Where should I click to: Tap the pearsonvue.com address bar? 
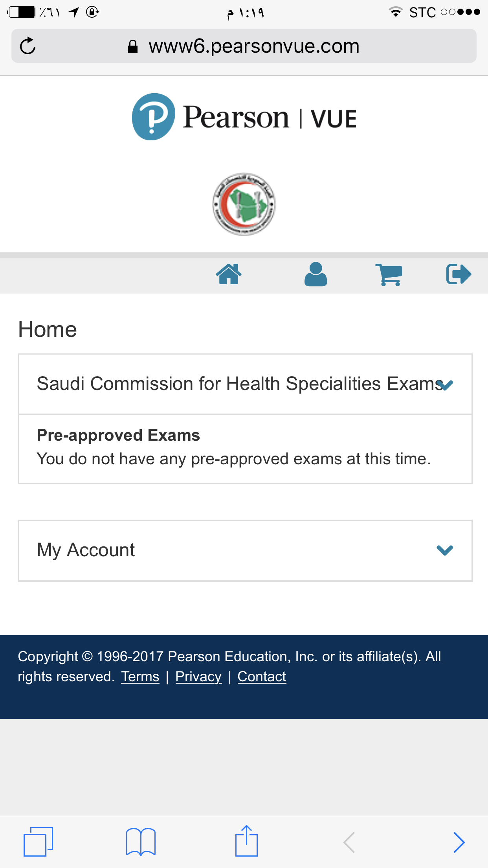244,46
